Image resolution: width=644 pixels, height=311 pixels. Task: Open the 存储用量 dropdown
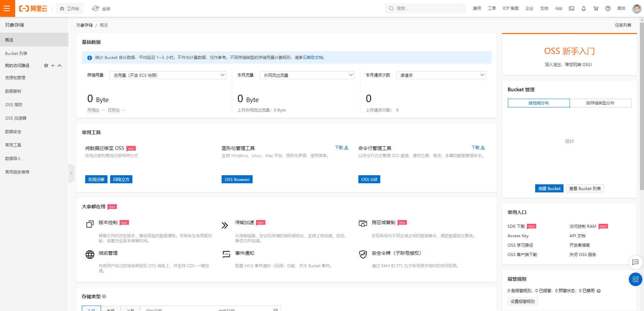(168, 75)
